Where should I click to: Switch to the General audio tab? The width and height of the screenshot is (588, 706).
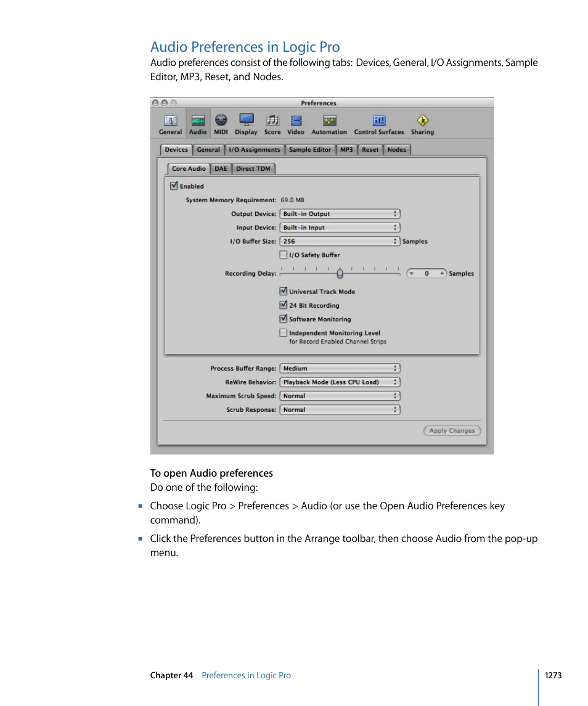point(208,149)
